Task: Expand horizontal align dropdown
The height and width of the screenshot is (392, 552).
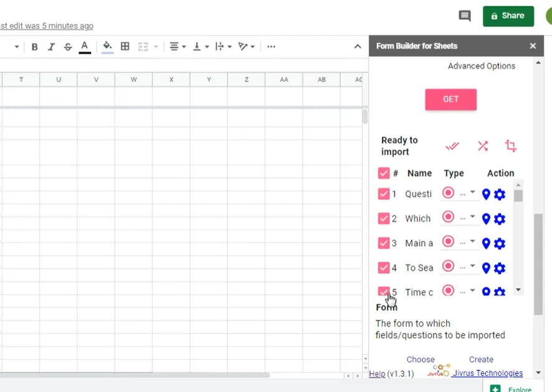Action: [178, 47]
